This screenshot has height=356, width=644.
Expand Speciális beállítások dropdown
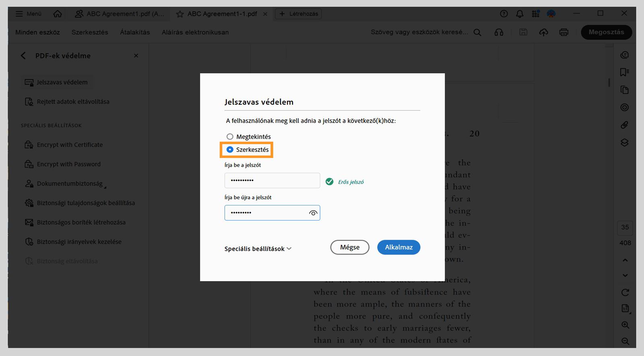click(x=258, y=249)
